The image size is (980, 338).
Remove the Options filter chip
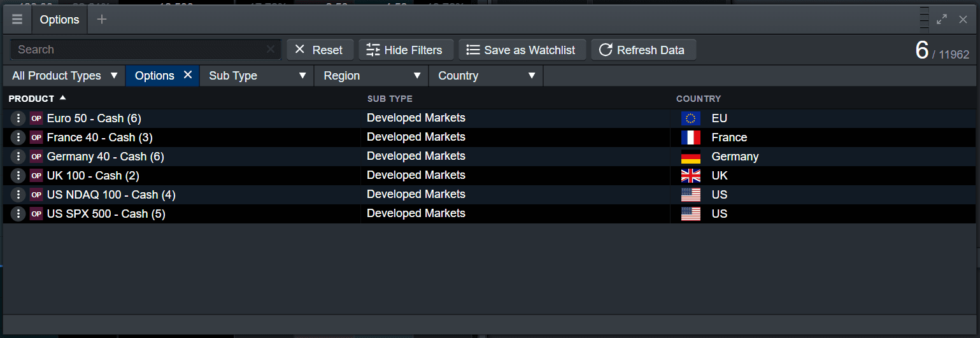coord(188,75)
